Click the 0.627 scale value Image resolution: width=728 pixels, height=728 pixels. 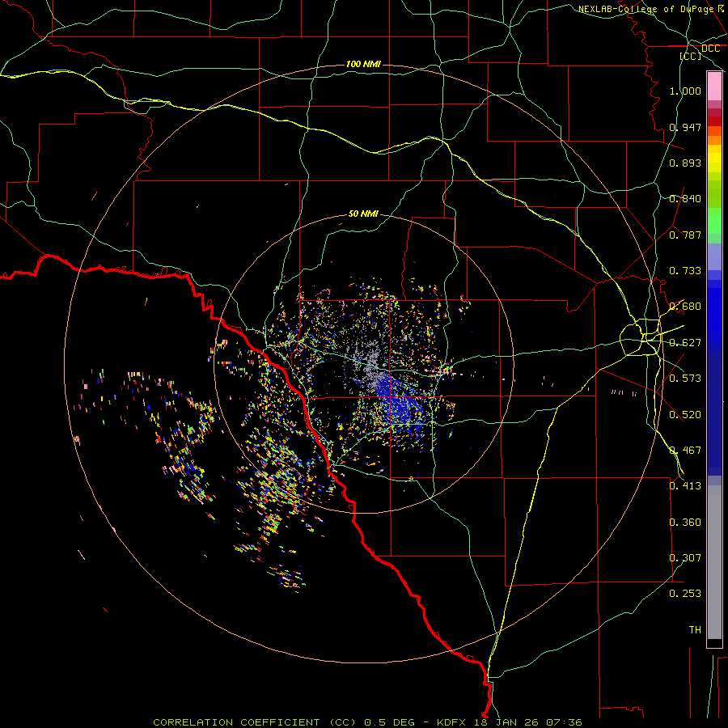click(x=685, y=343)
